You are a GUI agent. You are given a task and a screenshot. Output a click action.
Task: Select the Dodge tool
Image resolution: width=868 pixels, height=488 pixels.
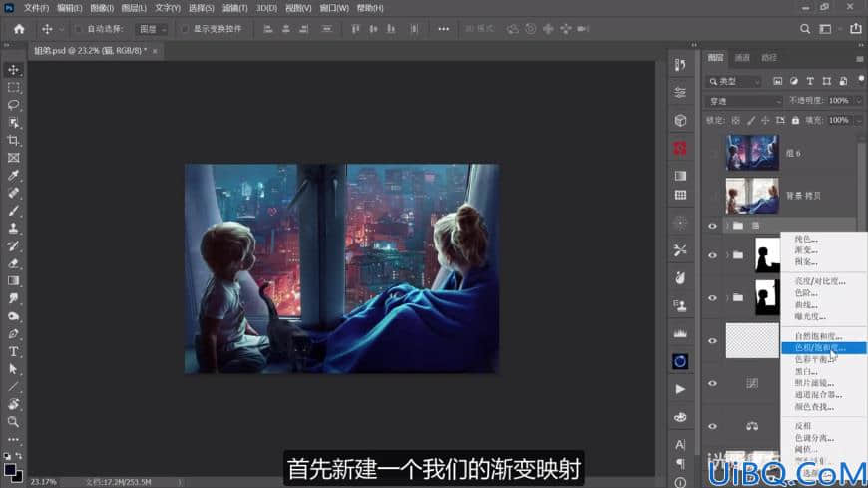(13, 316)
